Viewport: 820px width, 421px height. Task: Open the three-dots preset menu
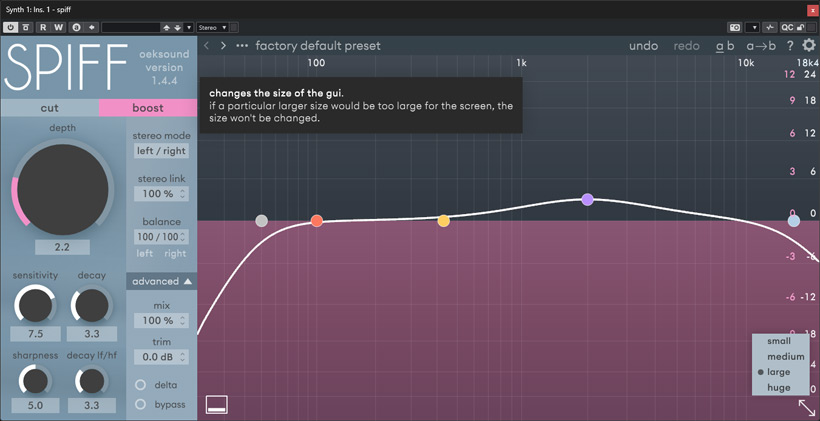(x=242, y=45)
